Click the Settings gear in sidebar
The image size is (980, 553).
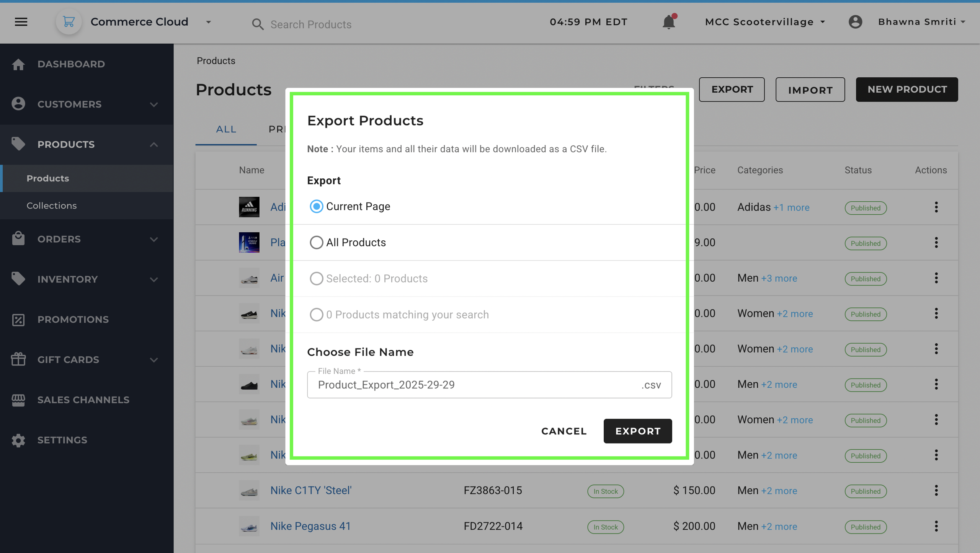coord(18,440)
